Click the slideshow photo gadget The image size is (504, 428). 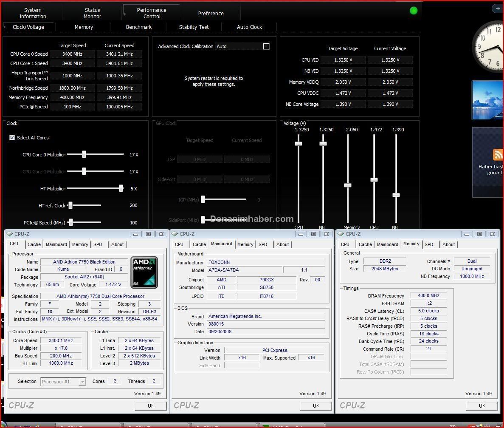click(487, 100)
